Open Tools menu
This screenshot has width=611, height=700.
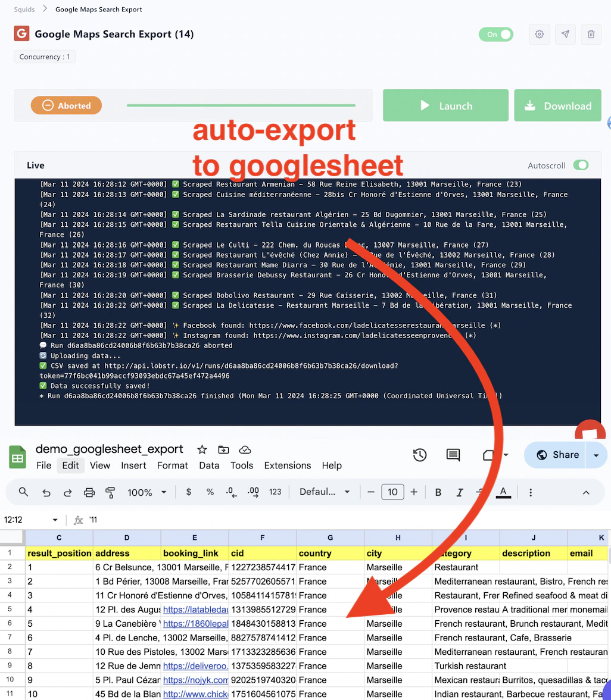click(x=242, y=465)
